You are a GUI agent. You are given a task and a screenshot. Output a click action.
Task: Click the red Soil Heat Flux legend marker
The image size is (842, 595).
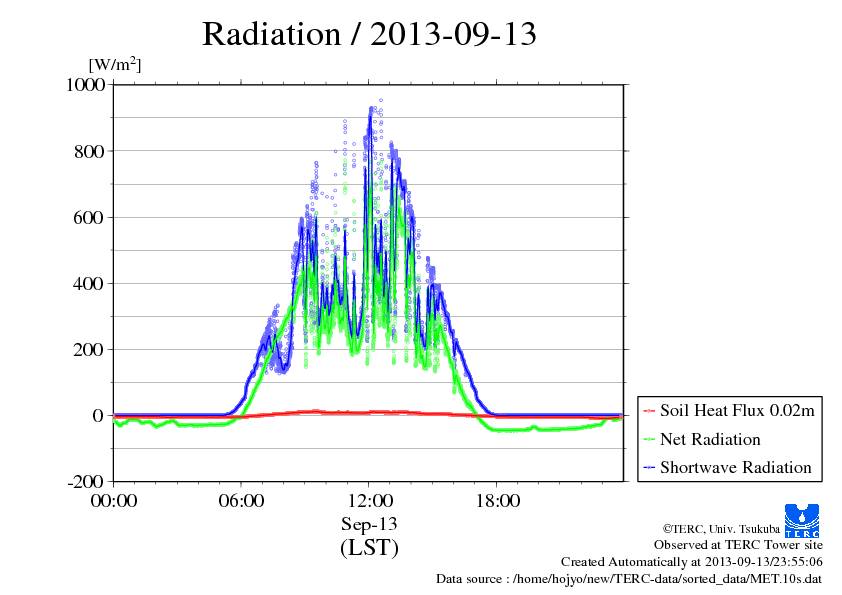[x=649, y=411]
